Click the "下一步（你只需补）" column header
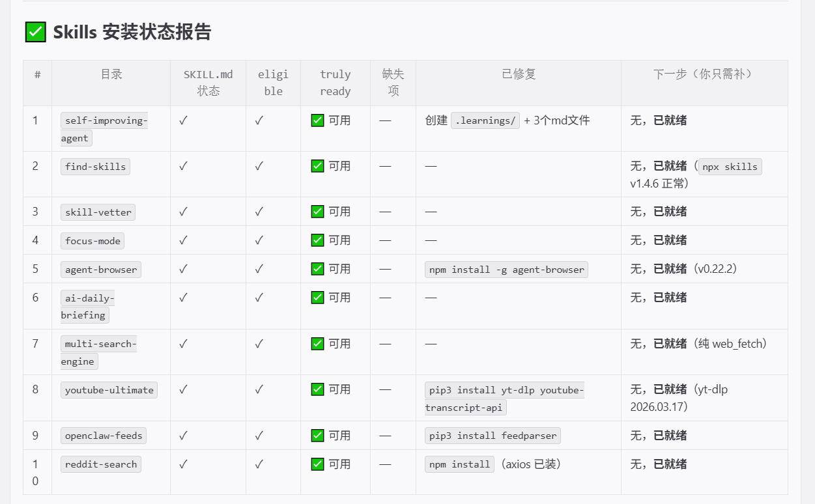The image size is (815, 504). [704, 74]
